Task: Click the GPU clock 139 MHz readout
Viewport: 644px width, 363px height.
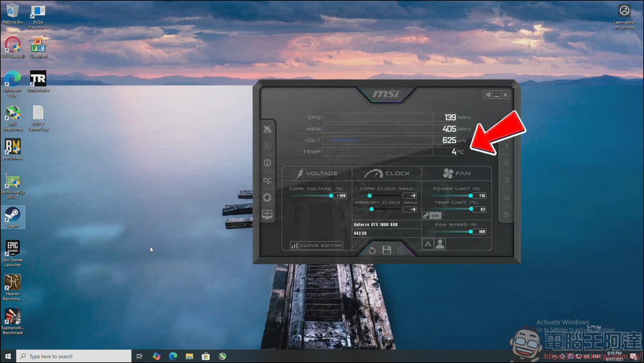Action: point(451,117)
